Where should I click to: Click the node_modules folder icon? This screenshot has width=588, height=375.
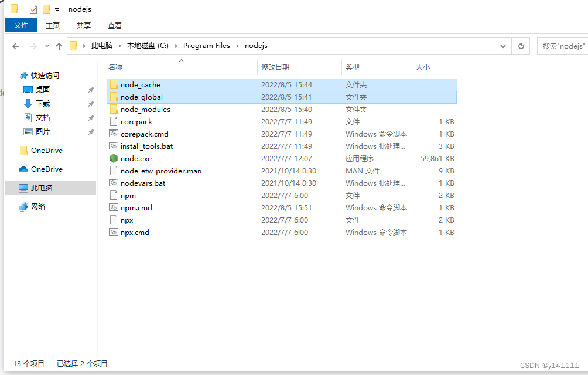114,110
